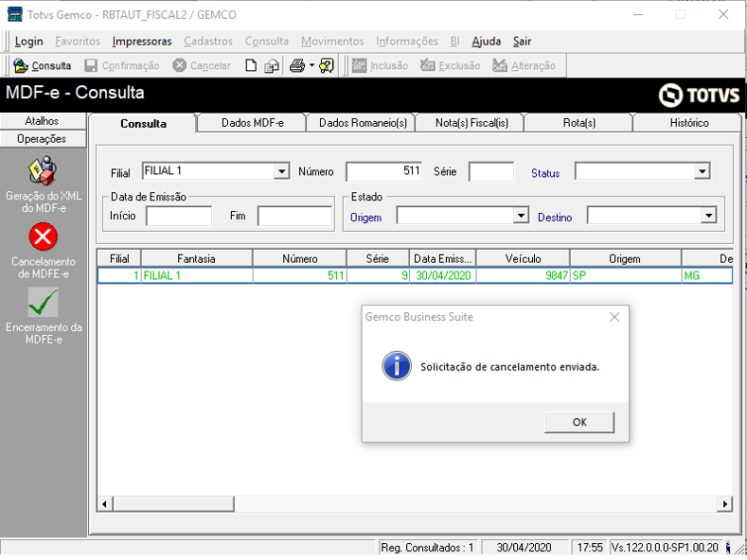The image size is (747, 560).
Task: Click the horizontal scrollbar left arrow
Action: click(x=105, y=504)
